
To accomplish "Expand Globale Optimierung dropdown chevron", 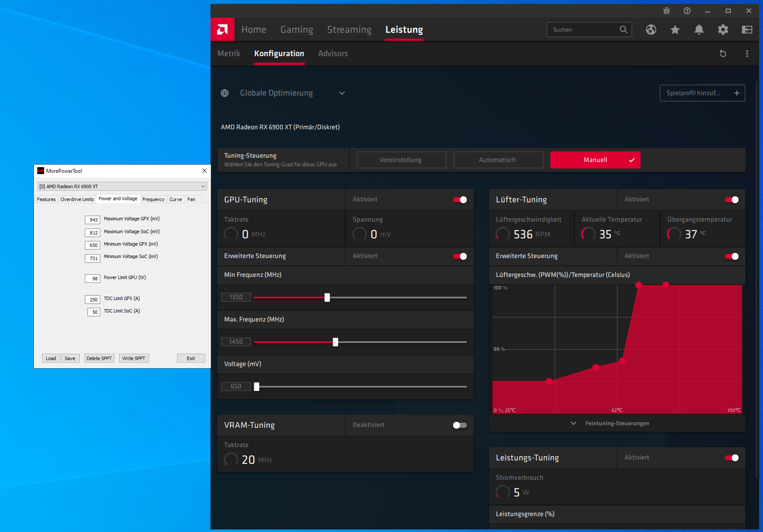I will [342, 93].
